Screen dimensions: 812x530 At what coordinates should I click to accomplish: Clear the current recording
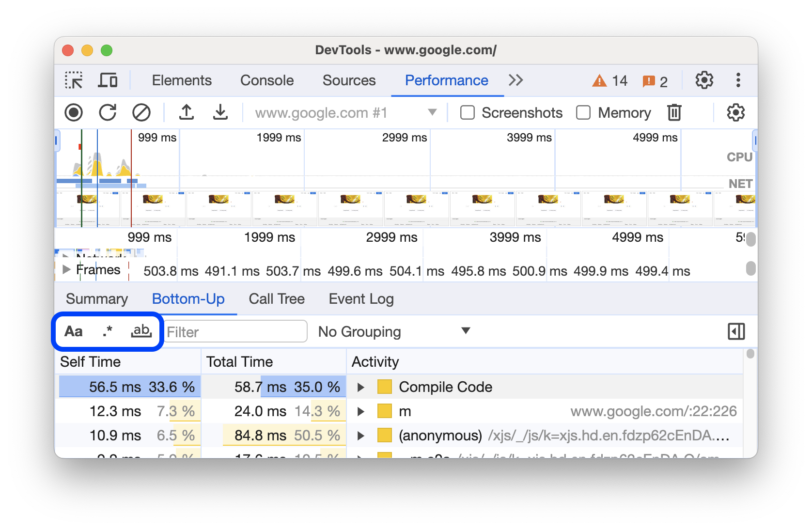coord(141,112)
